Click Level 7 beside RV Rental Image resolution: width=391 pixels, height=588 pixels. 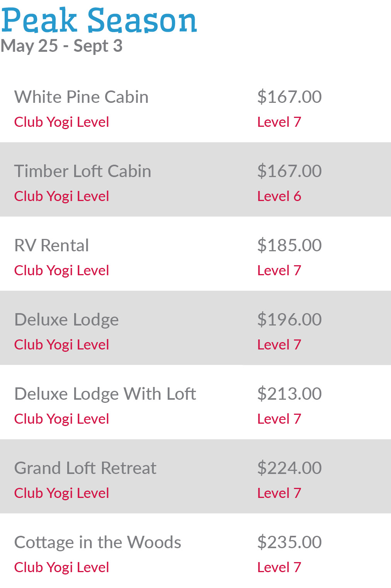tap(279, 271)
